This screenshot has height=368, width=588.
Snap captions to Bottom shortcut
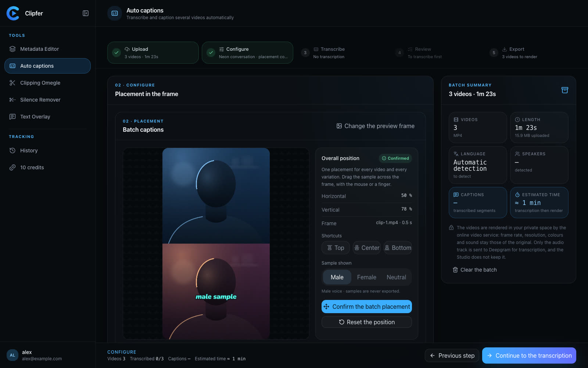398,248
